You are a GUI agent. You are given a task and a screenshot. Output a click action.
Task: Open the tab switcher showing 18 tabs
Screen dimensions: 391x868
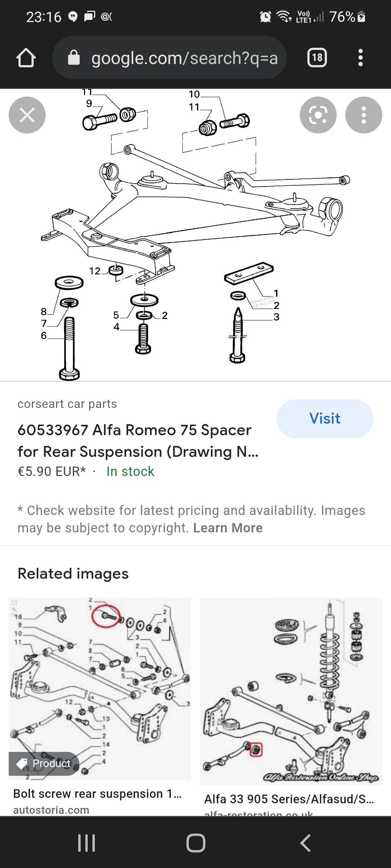pyautogui.click(x=317, y=58)
